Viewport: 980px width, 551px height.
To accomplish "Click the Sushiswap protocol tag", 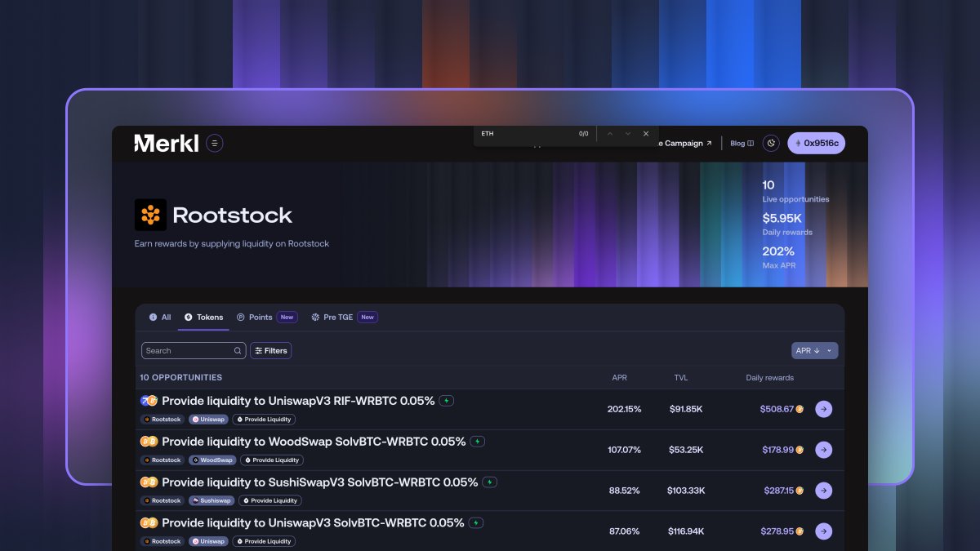I will point(212,501).
